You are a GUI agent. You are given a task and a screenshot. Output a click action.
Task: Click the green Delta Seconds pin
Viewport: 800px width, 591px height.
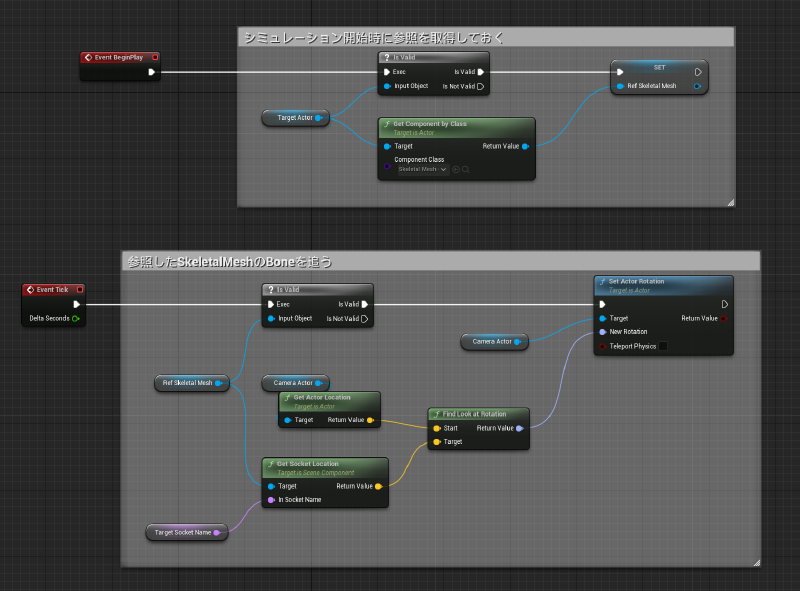(x=76, y=318)
